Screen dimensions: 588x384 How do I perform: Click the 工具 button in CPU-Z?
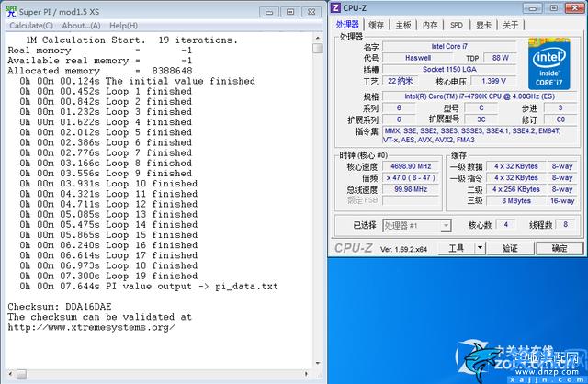(x=457, y=248)
